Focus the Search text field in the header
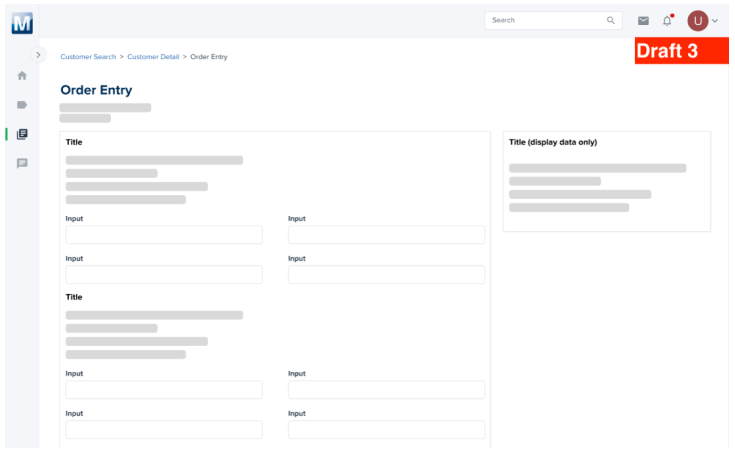The width and height of the screenshot is (735, 453). [545, 20]
